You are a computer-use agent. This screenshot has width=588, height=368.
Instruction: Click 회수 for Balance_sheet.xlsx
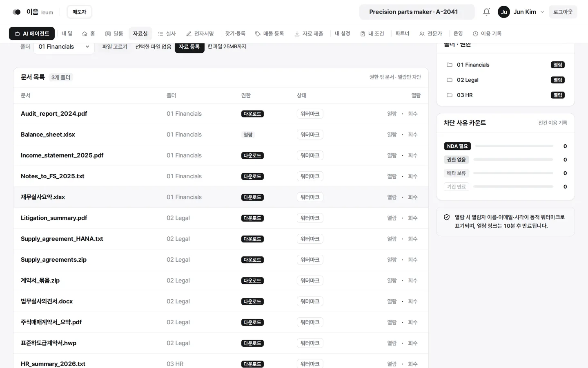pos(413,135)
